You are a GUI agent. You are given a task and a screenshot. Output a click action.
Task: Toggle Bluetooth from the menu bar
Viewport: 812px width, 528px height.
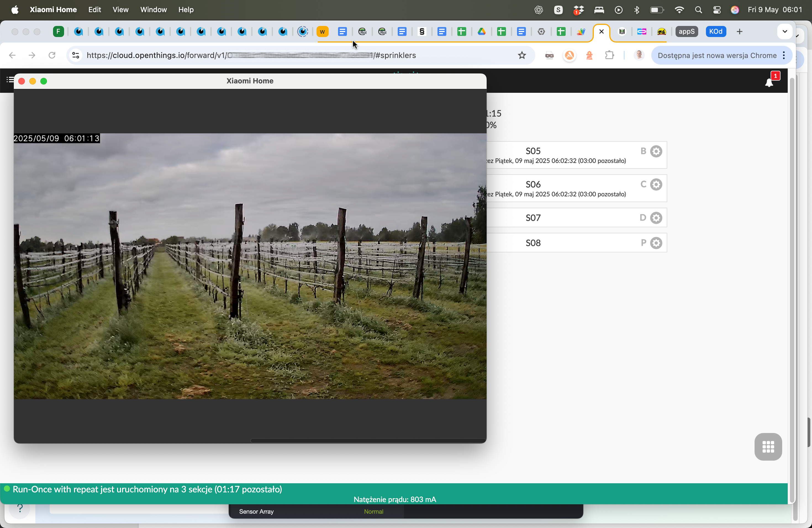636,10
